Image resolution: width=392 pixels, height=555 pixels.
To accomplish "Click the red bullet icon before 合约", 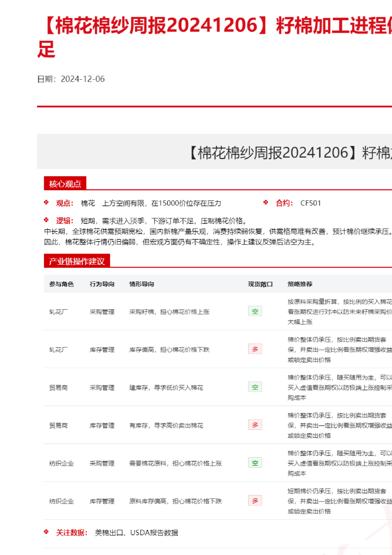I will (266, 203).
